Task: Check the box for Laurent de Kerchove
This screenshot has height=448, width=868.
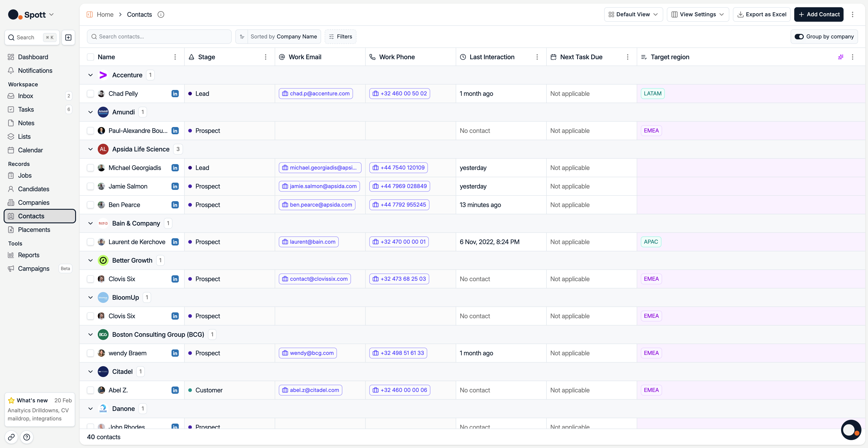Action: pyautogui.click(x=90, y=242)
